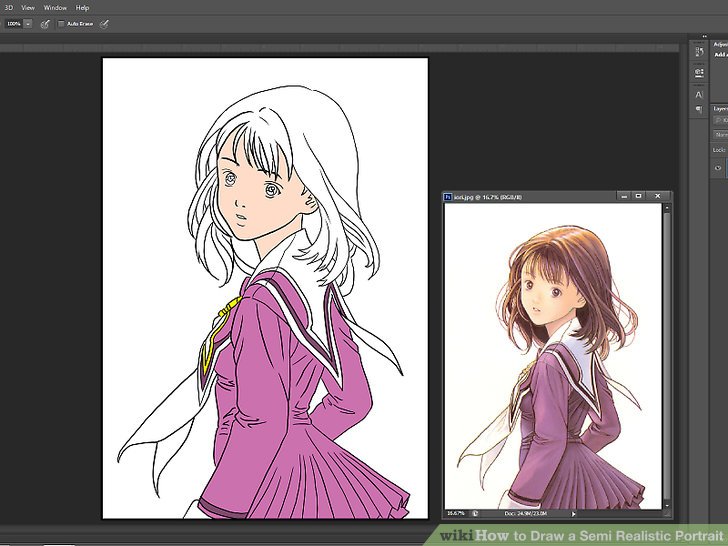Open the Help menu

(x=82, y=7)
